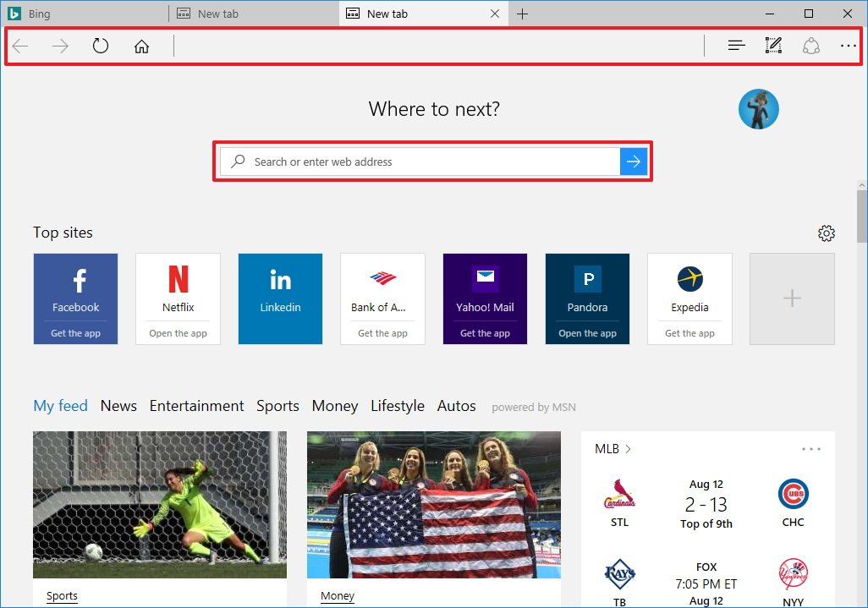Click the 7:05 PM ET game time

706,583
